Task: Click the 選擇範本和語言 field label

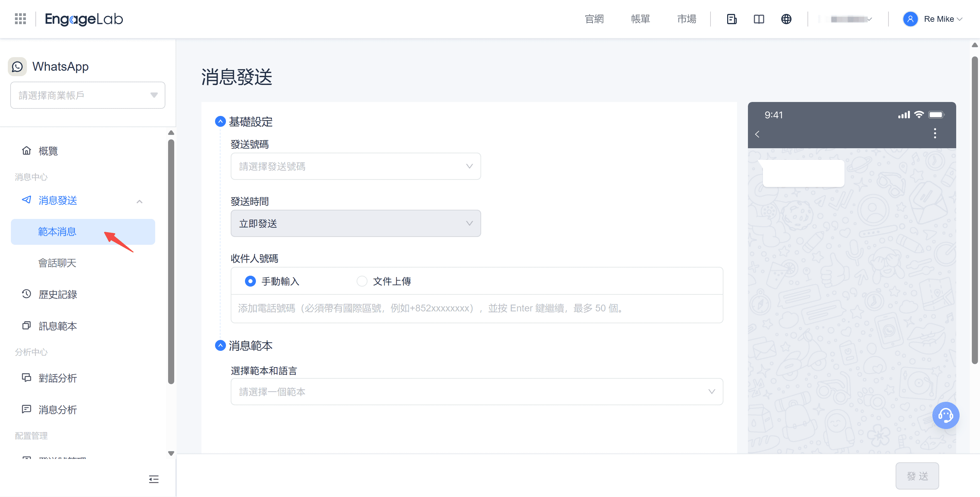Action: (x=264, y=371)
